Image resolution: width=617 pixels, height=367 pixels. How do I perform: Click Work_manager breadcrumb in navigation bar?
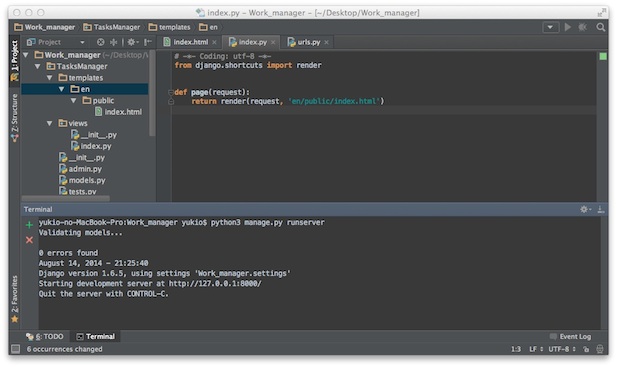(x=44, y=27)
